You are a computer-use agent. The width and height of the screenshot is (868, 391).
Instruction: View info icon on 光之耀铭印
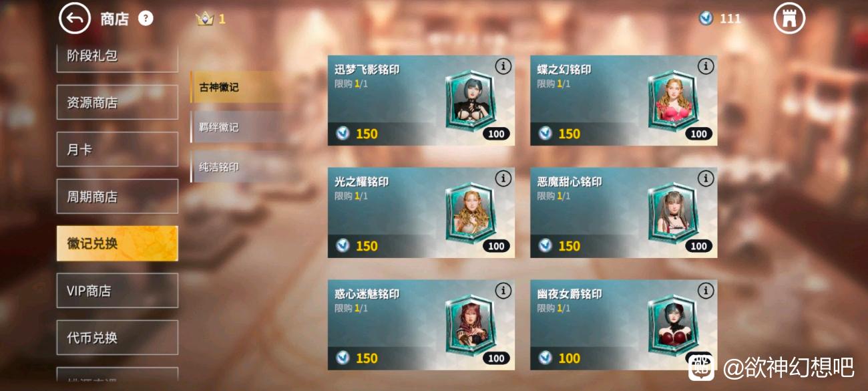pyautogui.click(x=503, y=178)
